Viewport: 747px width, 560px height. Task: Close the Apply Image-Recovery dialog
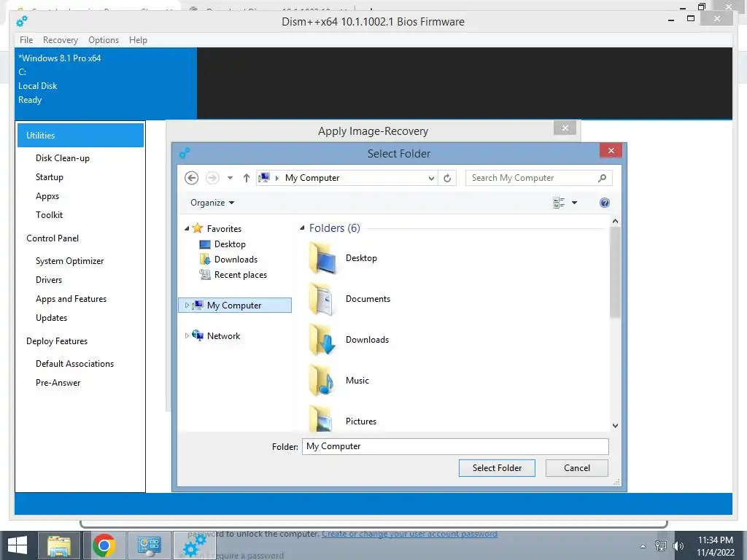tap(565, 128)
